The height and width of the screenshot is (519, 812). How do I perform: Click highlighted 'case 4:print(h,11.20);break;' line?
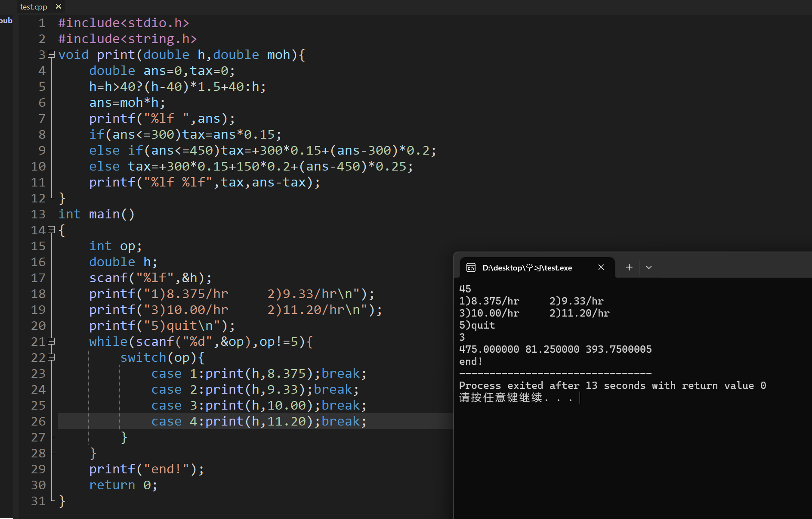click(259, 421)
